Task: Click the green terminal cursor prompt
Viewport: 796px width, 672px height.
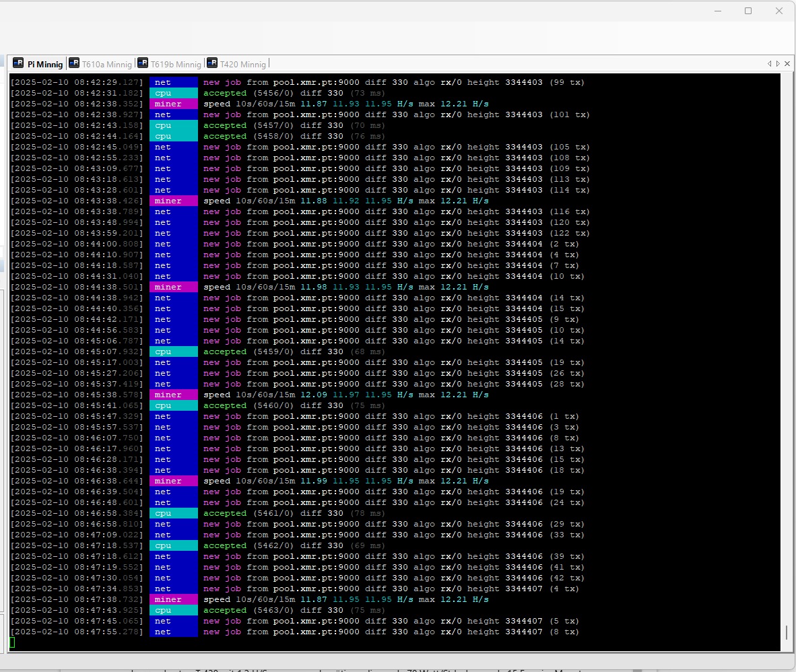Action: coord(12,642)
